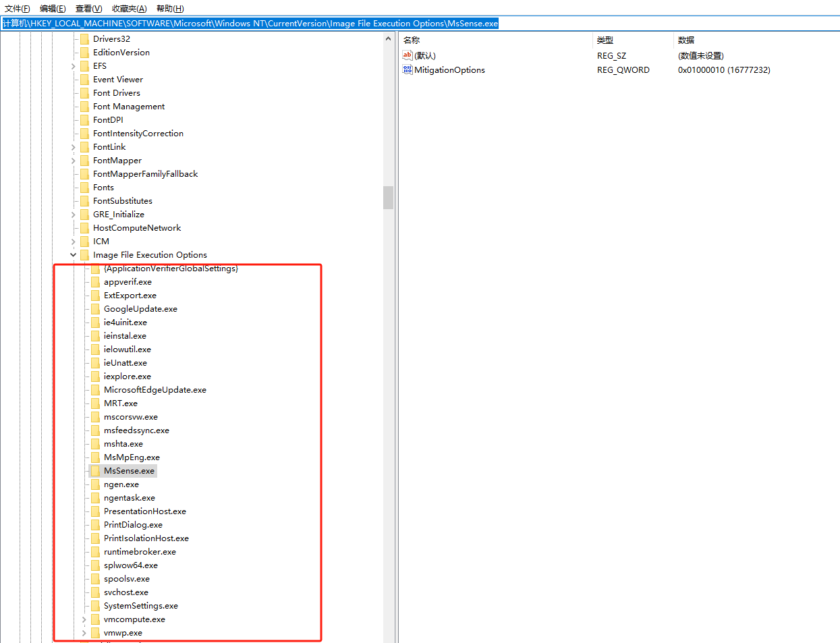Click the appverif.exe folder icon
Image resolution: width=840 pixels, height=643 pixels.
click(x=95, y=281)
